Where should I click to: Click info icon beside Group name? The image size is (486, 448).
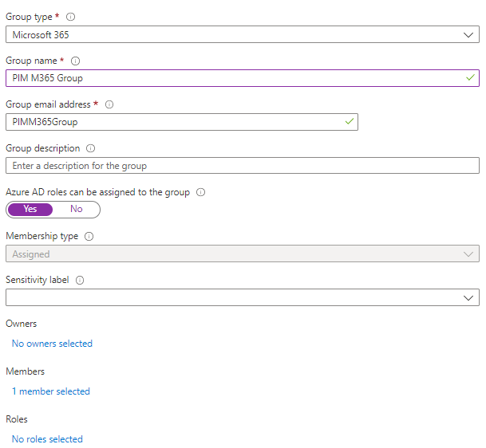click(76, 61)
